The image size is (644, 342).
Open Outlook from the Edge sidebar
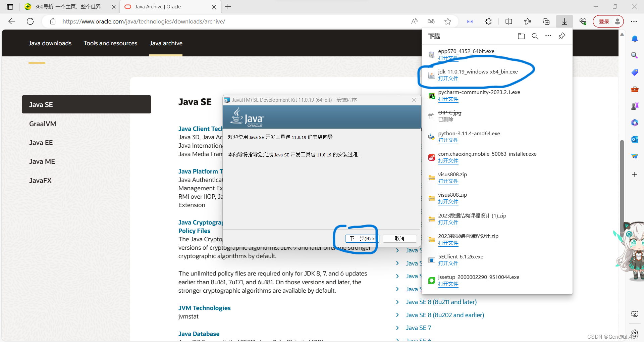[634, 139]
